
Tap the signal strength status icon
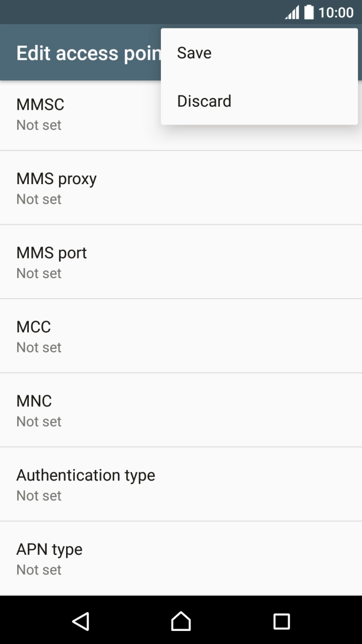click(x=292, y=12)
